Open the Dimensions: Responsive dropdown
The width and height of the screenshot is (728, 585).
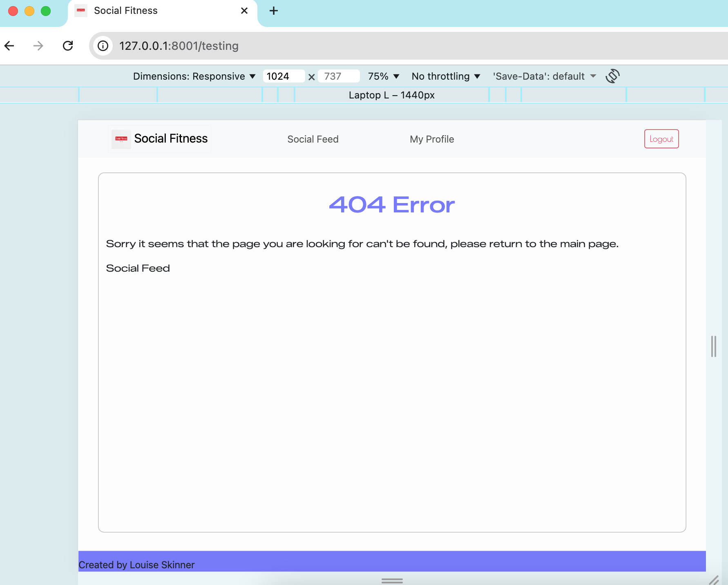pos(194,76)
